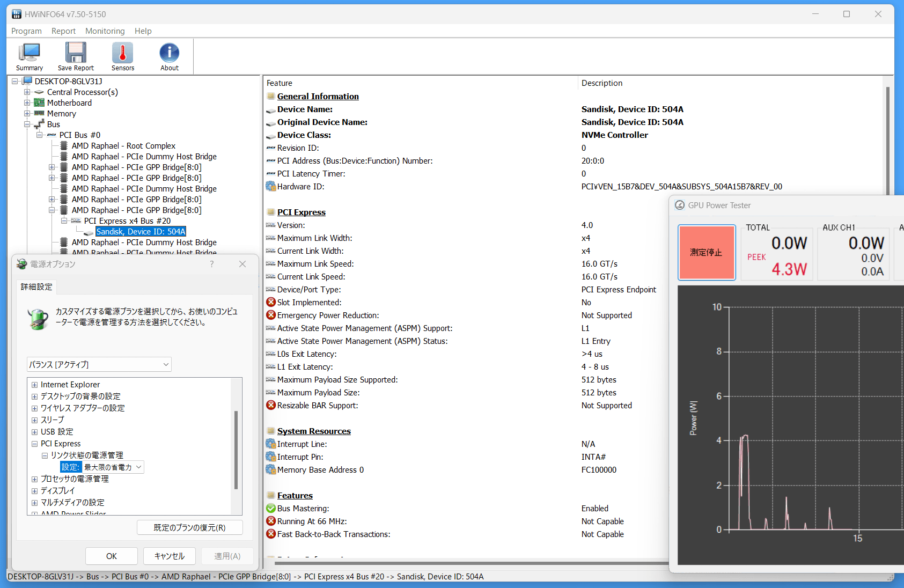
Task: Select the 詳細設定 tab
Action: click(x=36, y=287)
